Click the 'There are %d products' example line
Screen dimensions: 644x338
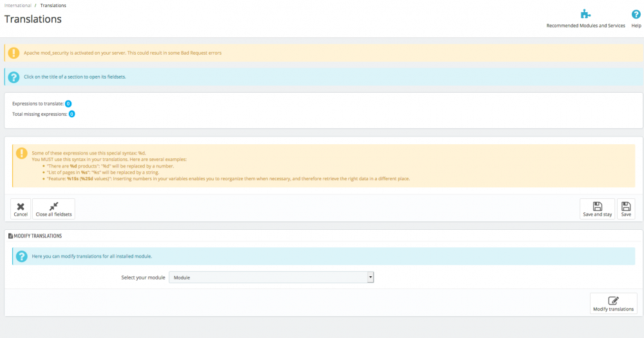point(110,166)
